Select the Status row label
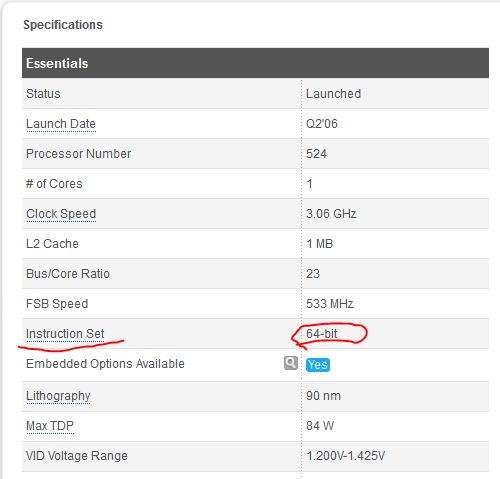The width and height of the screenshot is (500, 479). (43, 94)
